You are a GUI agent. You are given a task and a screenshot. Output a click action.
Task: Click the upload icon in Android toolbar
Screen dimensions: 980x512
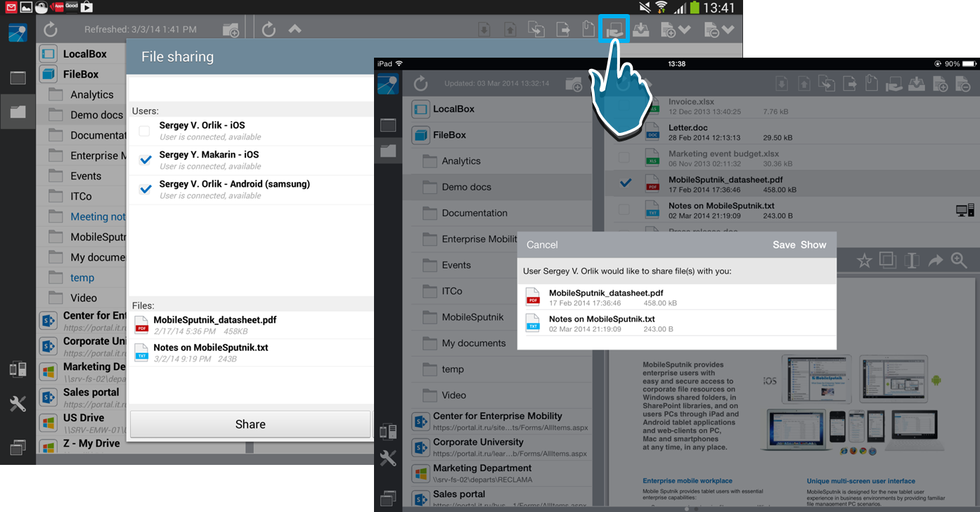[x=510, y=30]
